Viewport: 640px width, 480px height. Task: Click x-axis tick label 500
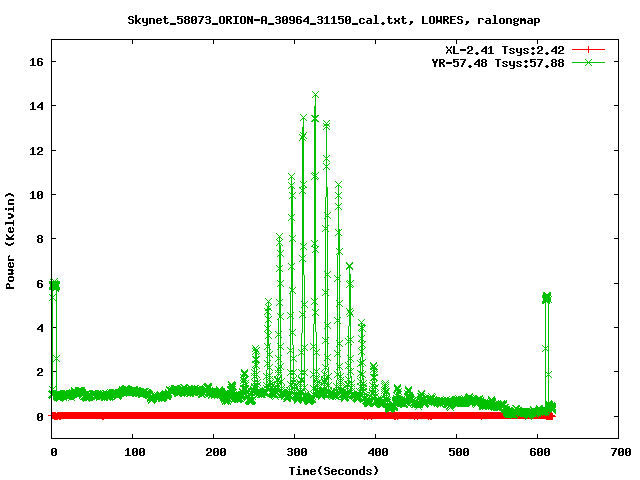[458, 452]
